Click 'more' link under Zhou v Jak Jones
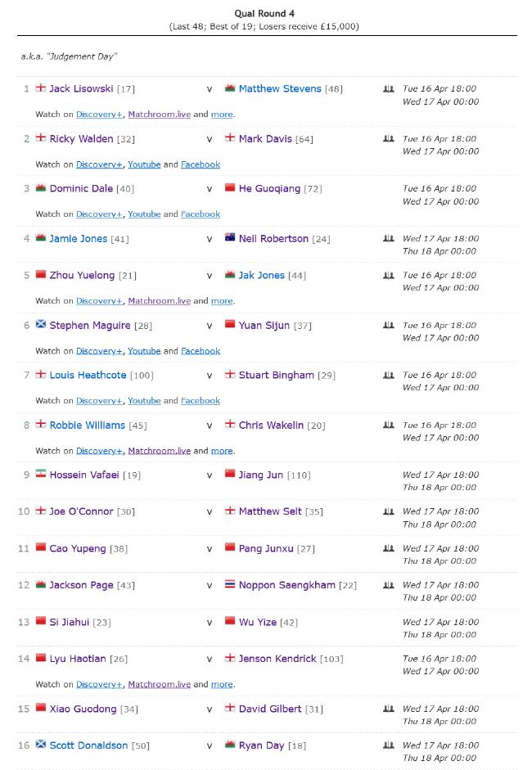Screen dimensions: 532x770 coord(222,301)
